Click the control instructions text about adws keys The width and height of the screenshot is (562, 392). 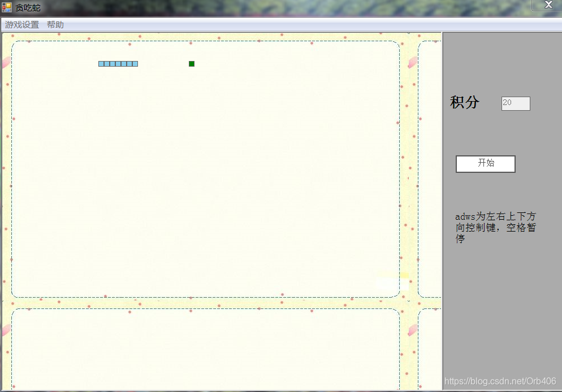[x=495, y=227]
